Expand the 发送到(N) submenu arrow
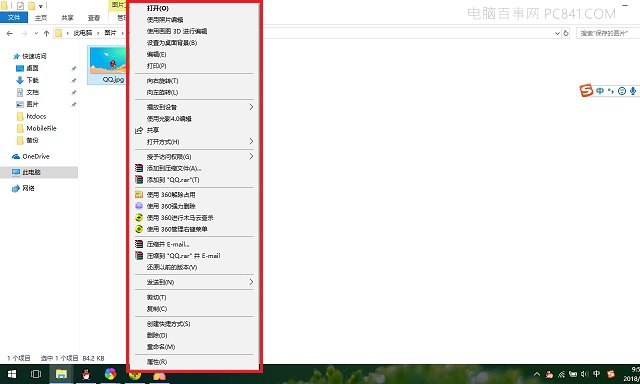Viewport: 640px width, 384px height. [x=251, y=282]
